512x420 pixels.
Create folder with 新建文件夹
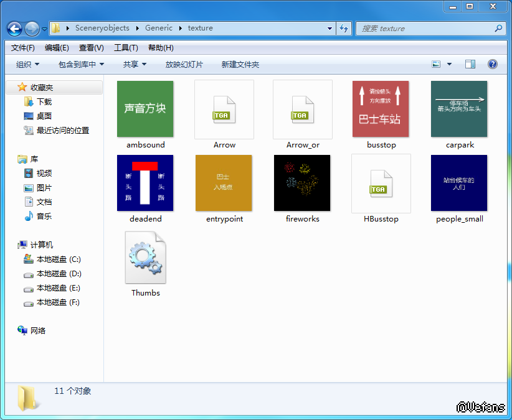(x=240, y=65)
